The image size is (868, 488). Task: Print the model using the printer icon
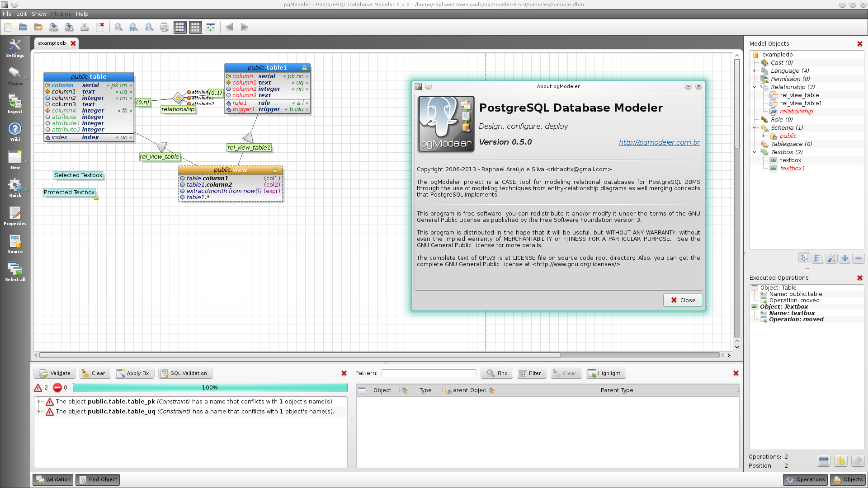tap(85, 27)
